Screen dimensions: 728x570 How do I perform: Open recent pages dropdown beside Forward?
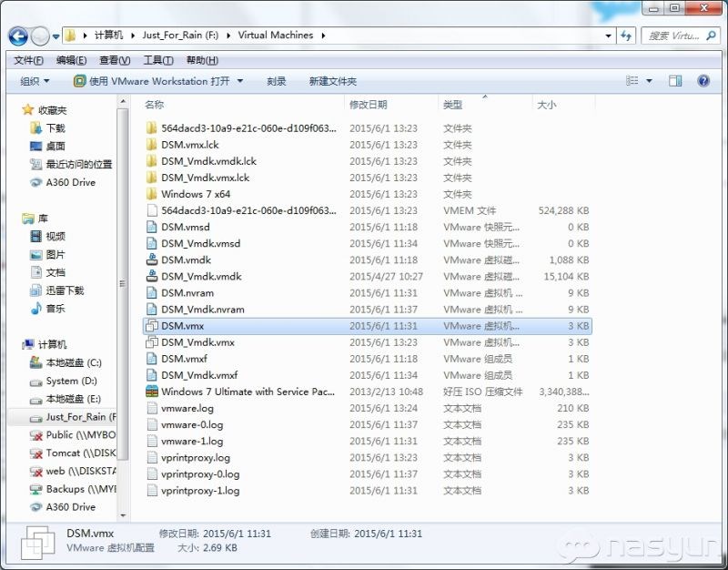coord(56,36)
